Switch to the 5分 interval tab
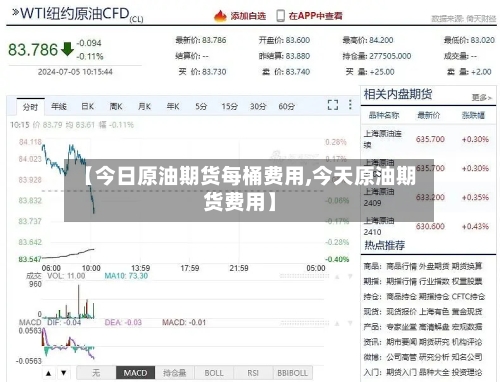Screen dimensions: 500x382 click(x=201, y=107)
